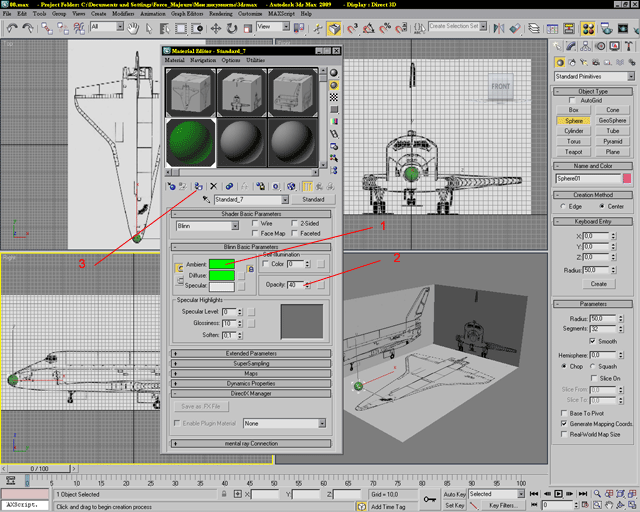The height and width of the screenshot is (512, 640).
Task: Open the Layer Manager icon
Action: pos(533,28)
